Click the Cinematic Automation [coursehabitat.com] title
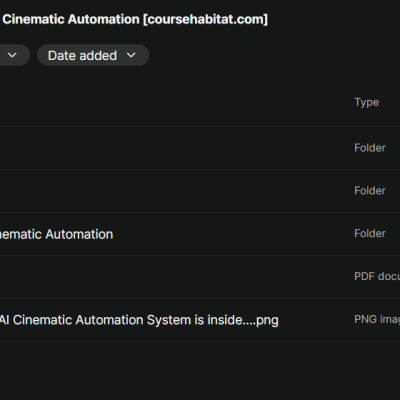The height and width of the screenshot is (400, 400). (135, 19)
